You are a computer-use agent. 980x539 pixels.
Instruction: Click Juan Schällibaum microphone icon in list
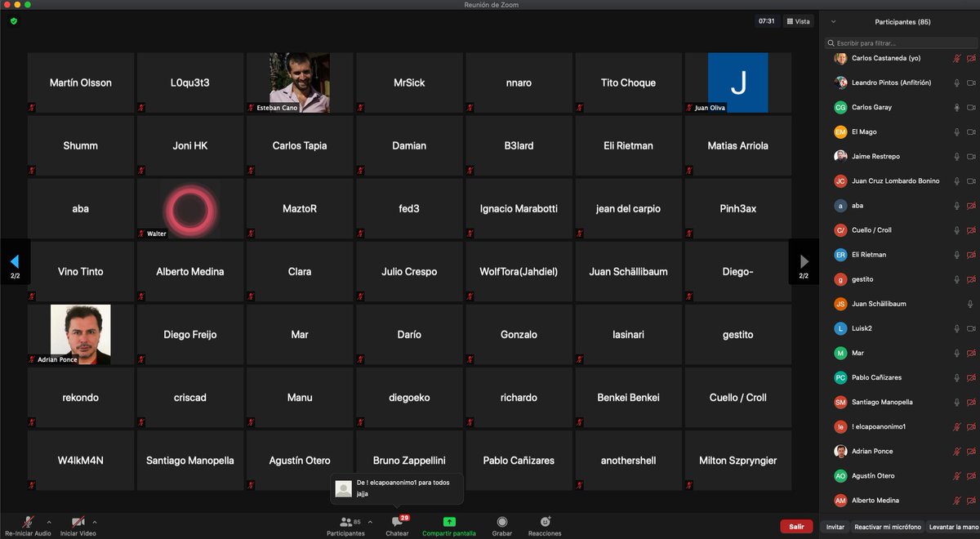tap(970, 304)
